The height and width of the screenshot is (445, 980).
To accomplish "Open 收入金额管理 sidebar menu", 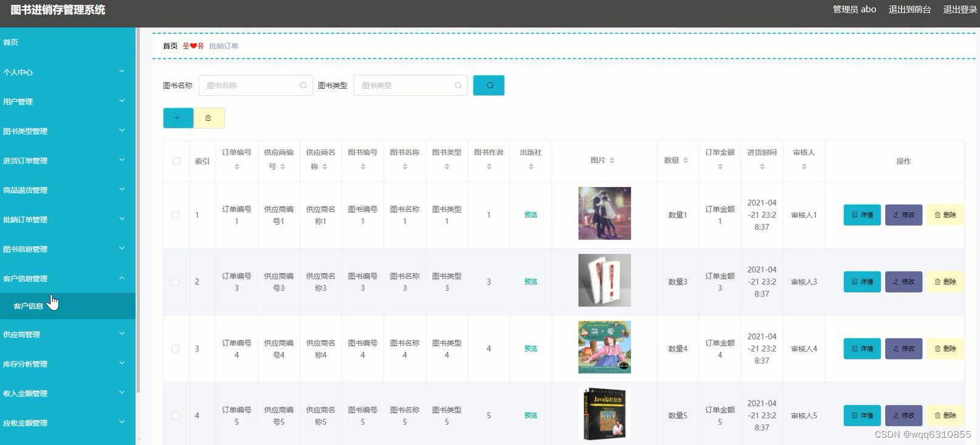I will (x=67, y=393).
